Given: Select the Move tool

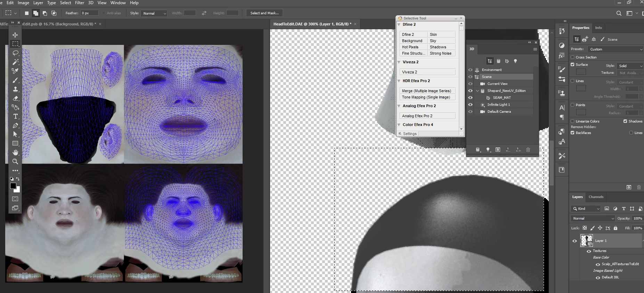Looking at the screenshot, I should click(x=15, y=35).
